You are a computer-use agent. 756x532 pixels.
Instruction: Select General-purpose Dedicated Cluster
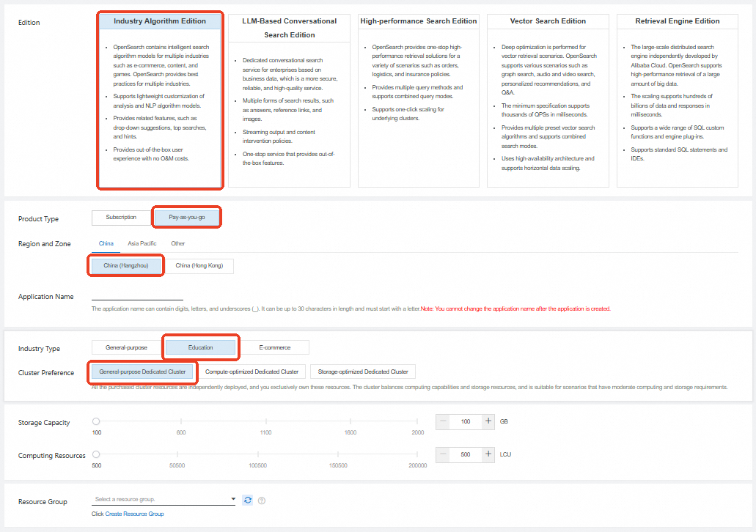142,372
